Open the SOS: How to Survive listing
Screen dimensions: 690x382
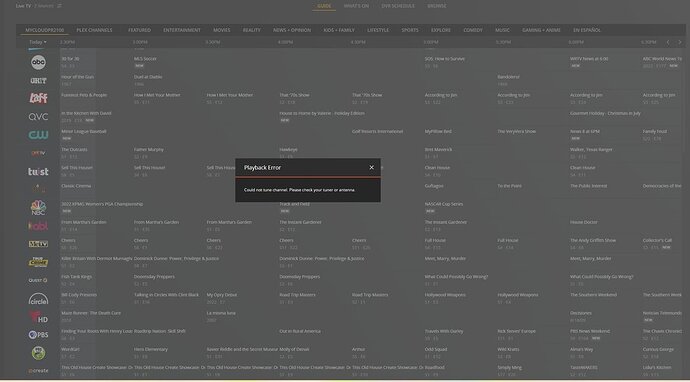click(x=445, y=59)
